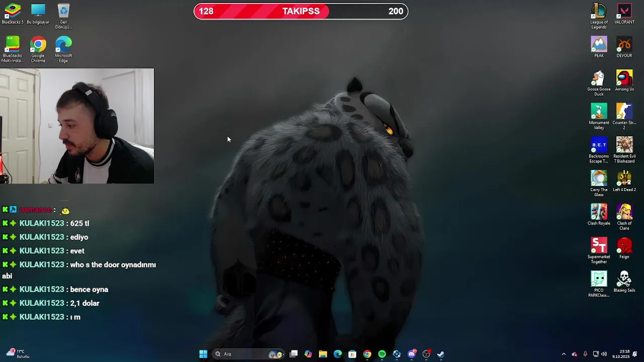Open Task View from the taskbar
Image resolution: width=644 pixels, height=362 pixels.
click(294, 354)
